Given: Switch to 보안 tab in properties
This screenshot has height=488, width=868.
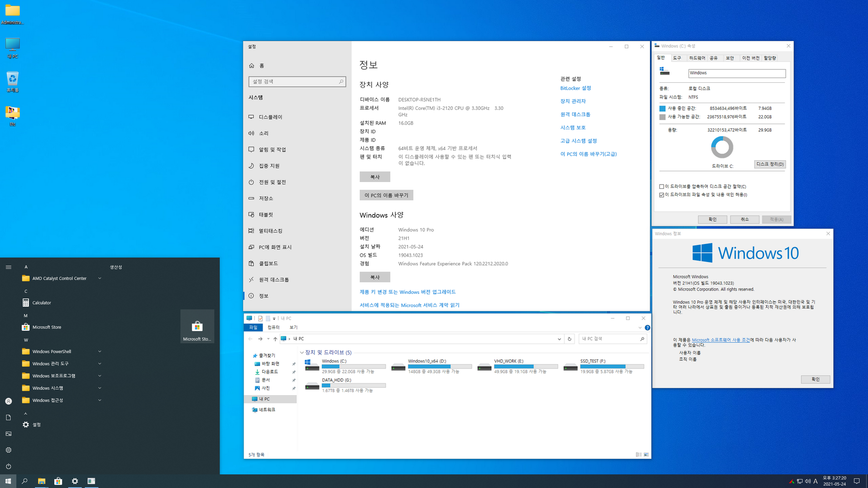Looking at the screenshot, I should coord(730,58).
